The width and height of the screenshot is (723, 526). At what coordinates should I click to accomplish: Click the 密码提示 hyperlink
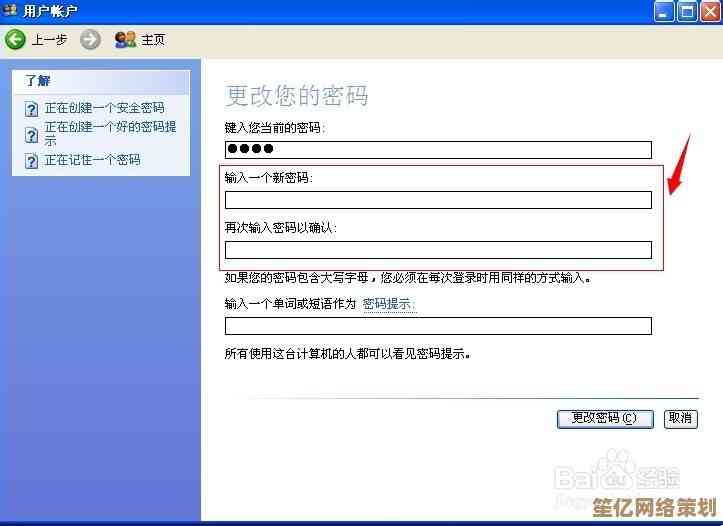pos(388,304)
